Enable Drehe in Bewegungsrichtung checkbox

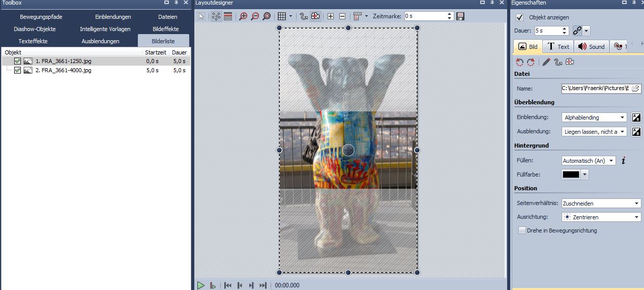tap(522, 230)
